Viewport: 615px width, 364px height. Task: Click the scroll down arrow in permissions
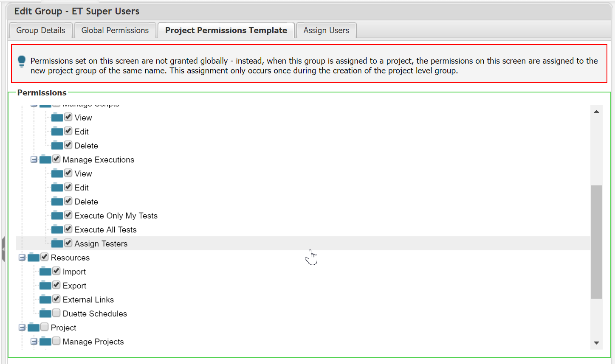pos(596,343)
